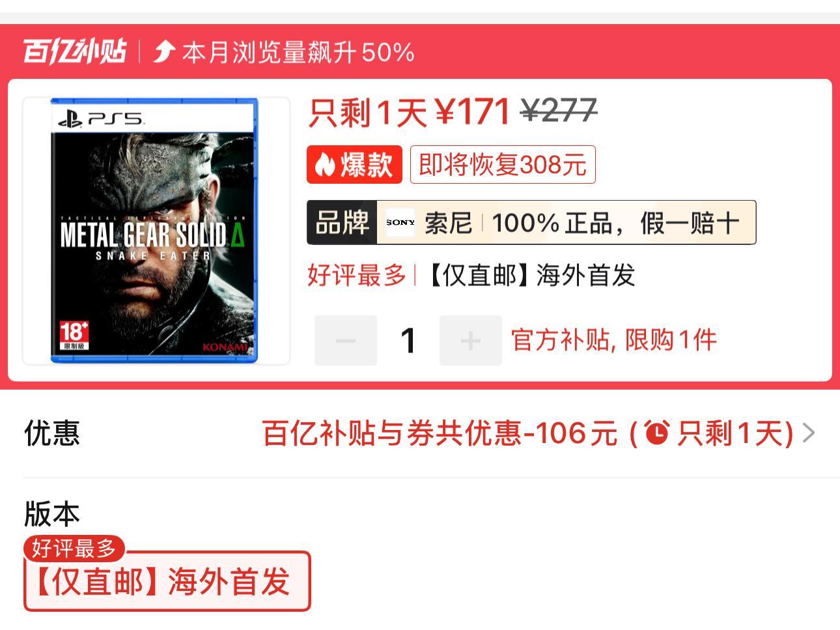Tap the ¥171 sale price
Screen dimensions: 840x630
(x=473, y=111)
